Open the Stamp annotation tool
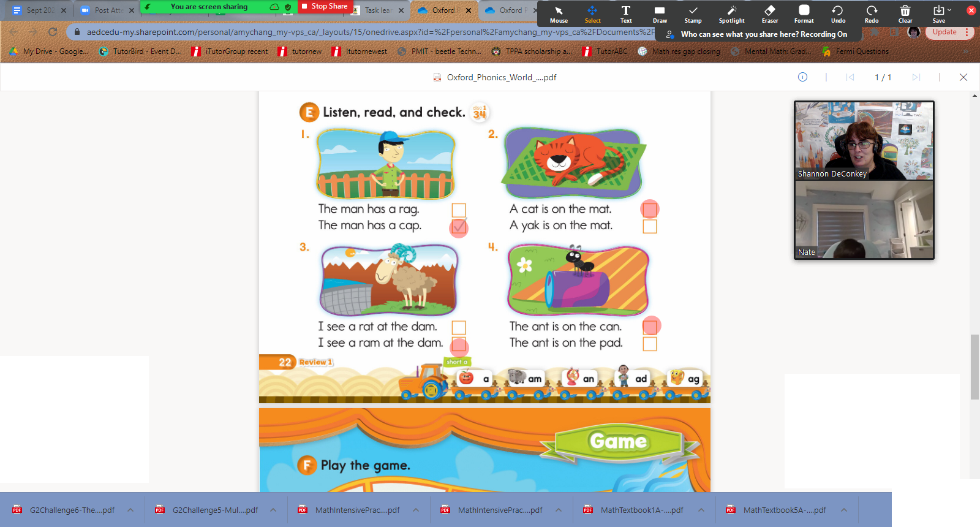This screenshot has height=527, width=980. 693,13
